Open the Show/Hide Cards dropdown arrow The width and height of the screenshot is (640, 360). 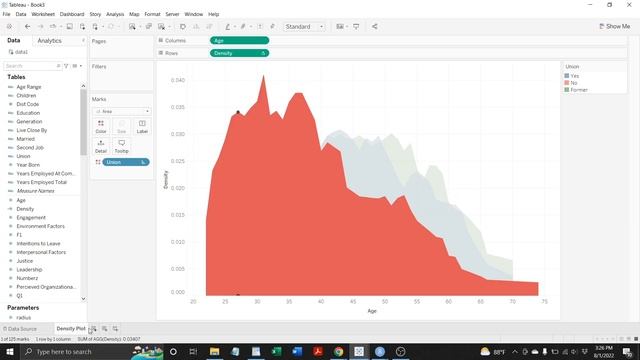click(x=347, y=27)
